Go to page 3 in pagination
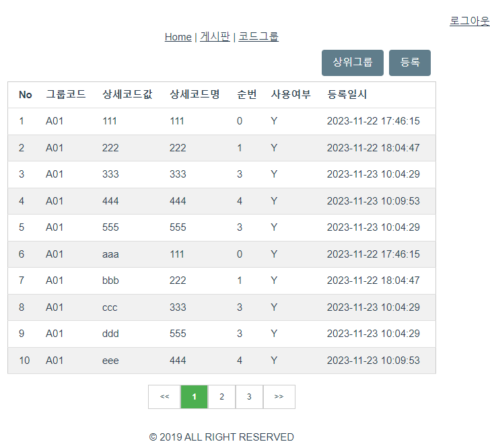Image resolution: width=490 pixels, height=448 pixels. pyautogui.click(x=249, y=397)
